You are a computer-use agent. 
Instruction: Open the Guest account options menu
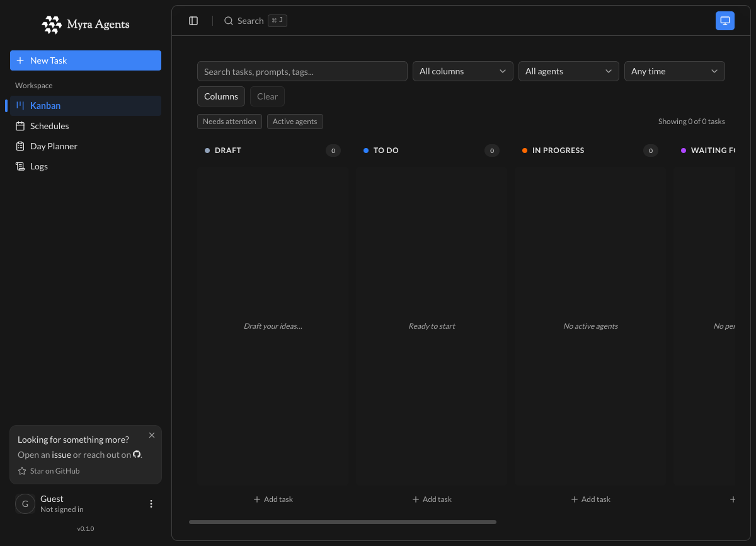pos(151,504)
